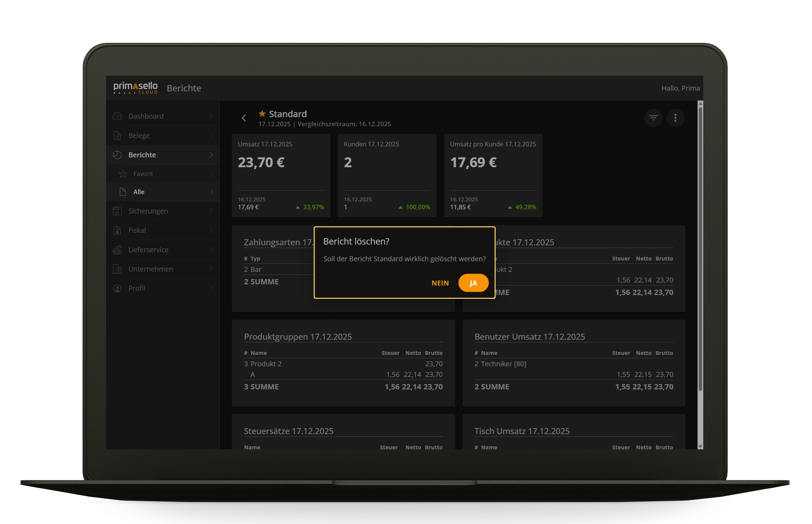Select the Alle reports submenu item

pyautogui.click(x=139, y=192)
